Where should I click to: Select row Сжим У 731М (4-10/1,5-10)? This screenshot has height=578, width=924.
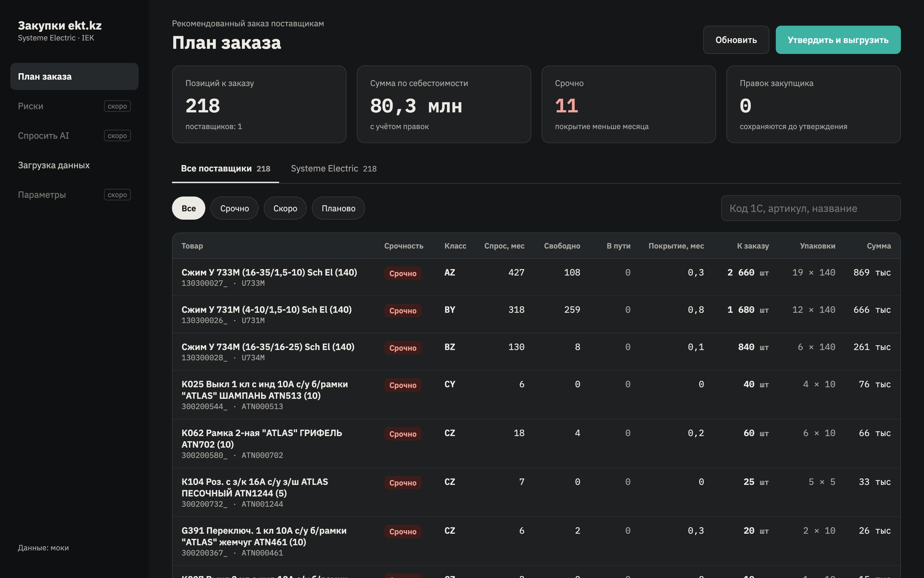tap(536, 314)
